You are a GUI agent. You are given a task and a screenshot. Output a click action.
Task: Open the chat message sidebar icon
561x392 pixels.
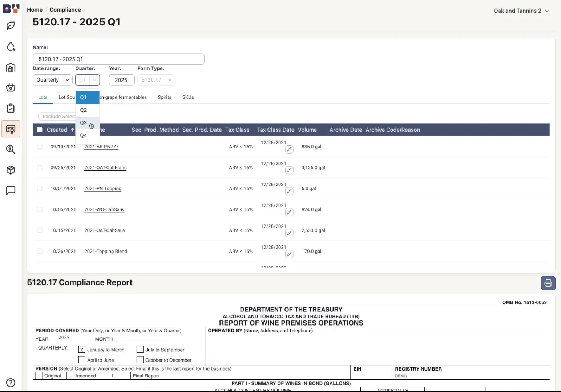pos(11,191)
